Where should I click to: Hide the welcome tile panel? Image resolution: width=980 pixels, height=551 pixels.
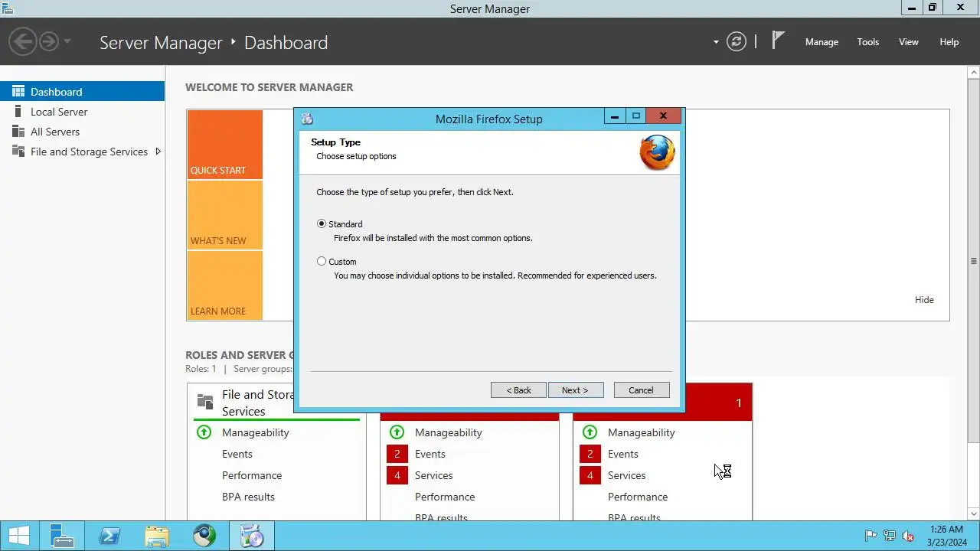pos(924,300)
